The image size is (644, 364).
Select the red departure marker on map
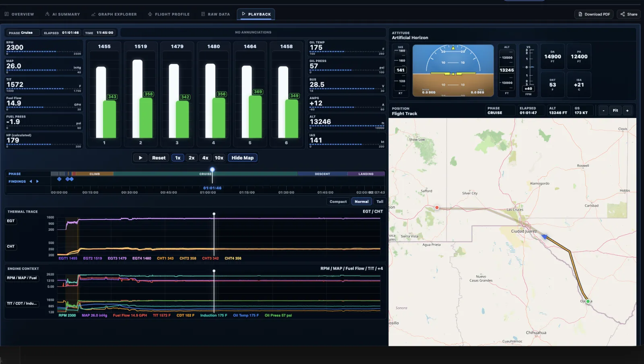point(437,208)
